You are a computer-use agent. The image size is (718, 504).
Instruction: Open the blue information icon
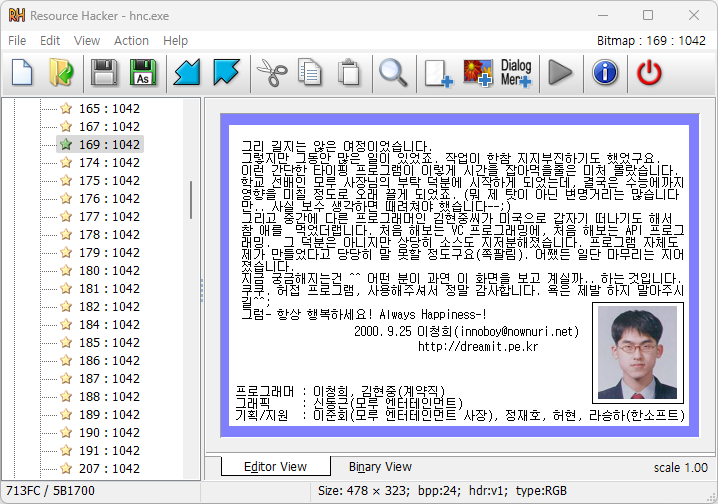pyautogui.click(x=605, y=73)
